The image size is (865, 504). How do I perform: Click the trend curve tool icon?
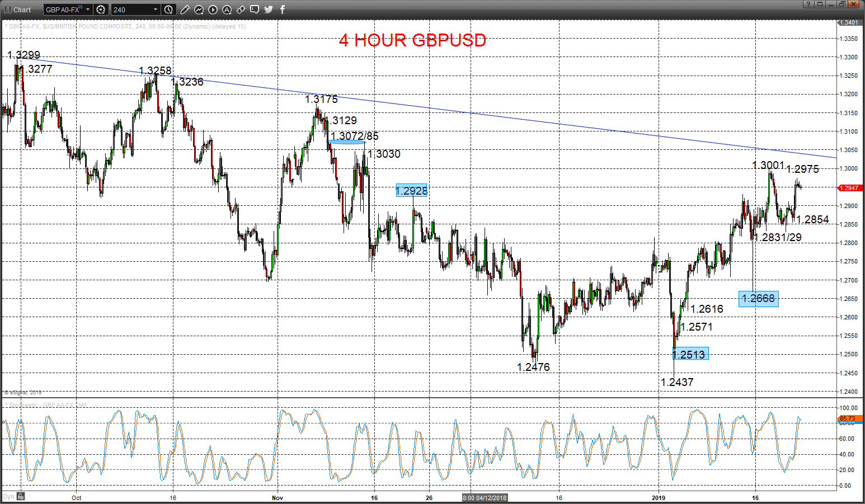click(199, 10)
